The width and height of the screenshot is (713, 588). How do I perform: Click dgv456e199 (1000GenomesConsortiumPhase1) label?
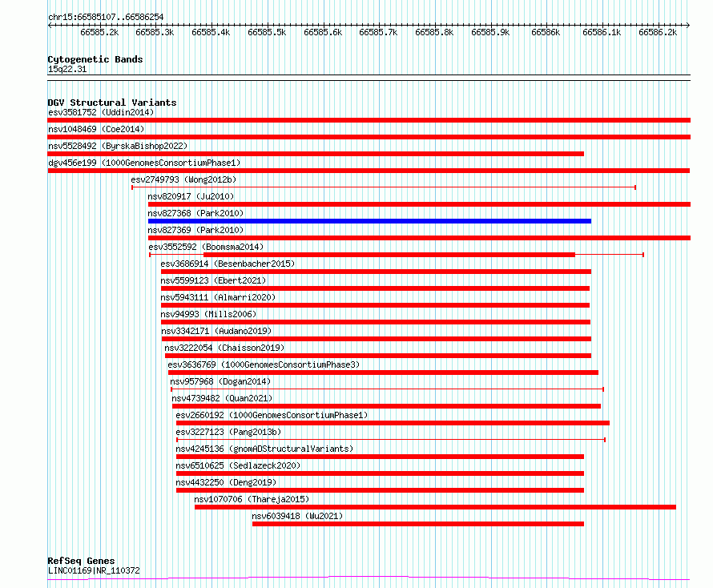tap(144, 163)
